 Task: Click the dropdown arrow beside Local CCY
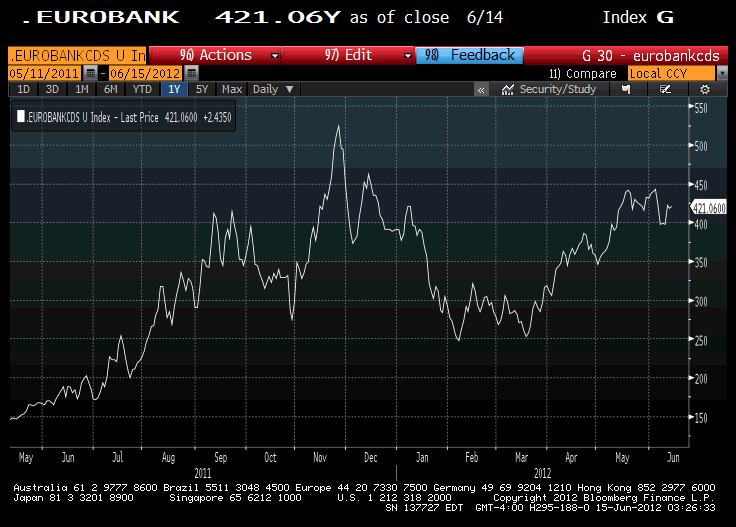point(722,73)
